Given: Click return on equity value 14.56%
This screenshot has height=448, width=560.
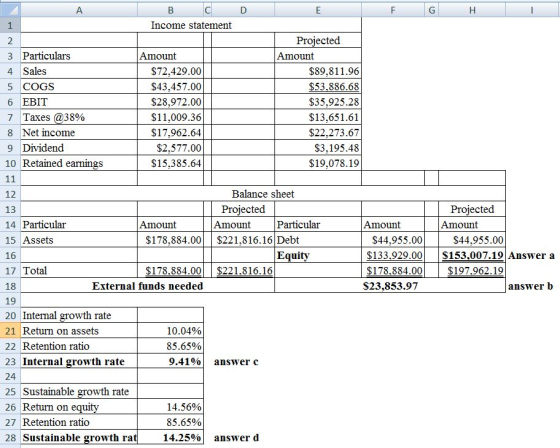Looking at the screenshot, I should (x=170, y=407).
